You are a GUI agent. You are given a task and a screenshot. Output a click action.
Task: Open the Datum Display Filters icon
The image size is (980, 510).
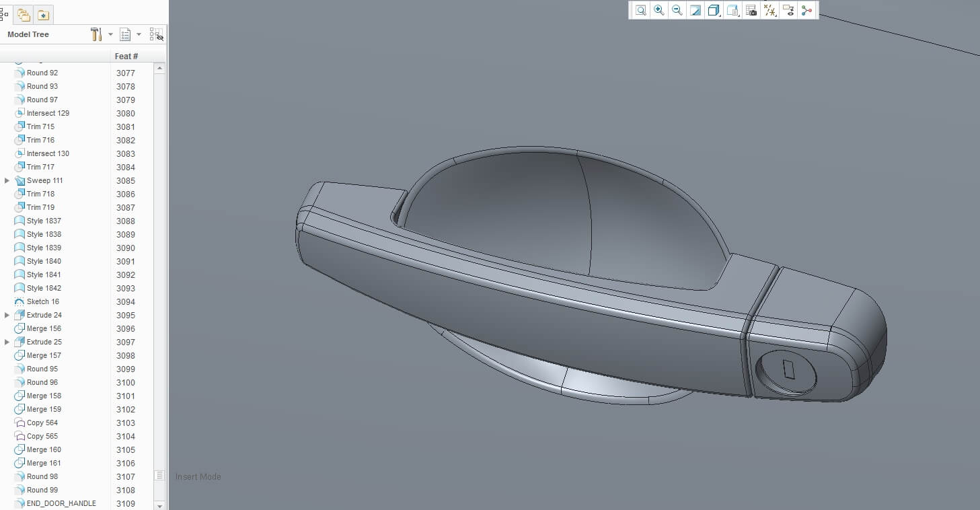770,10
